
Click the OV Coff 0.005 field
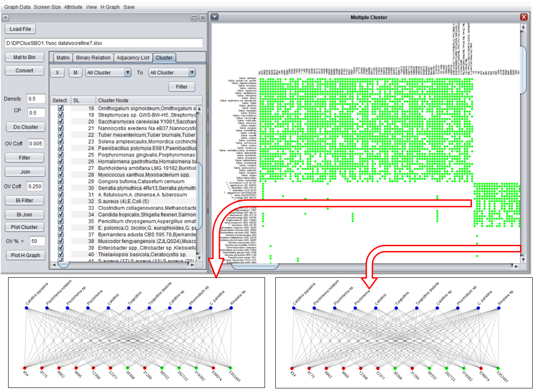[x=36, y=144]
